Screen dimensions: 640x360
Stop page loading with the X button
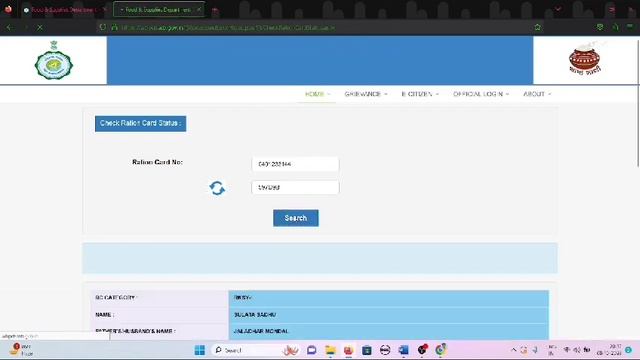point(40,27)
